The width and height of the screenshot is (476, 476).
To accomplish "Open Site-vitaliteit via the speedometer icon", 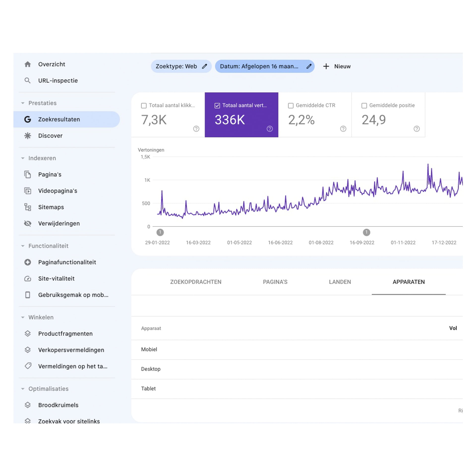I will [x=28, y=278].
